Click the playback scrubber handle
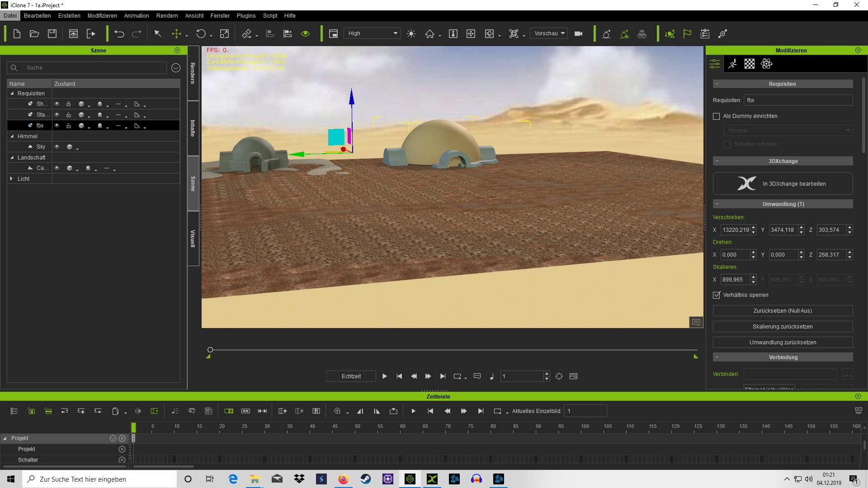Viewport: 868px width, 488px height. (210, 350)
